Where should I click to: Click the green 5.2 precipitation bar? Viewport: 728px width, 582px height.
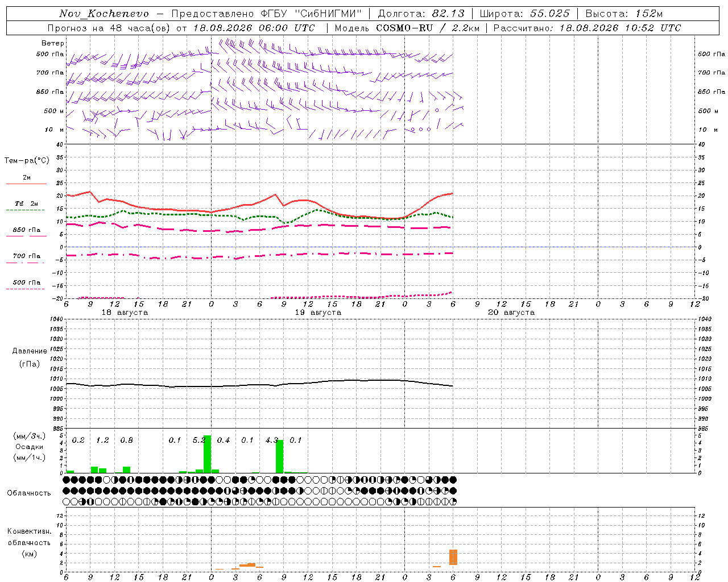[x=207, y=454]
